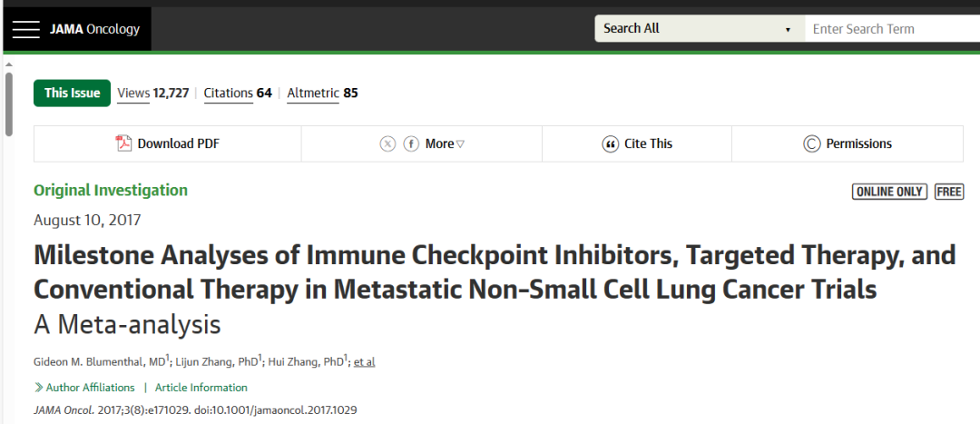The height and width of the screenshot is (424, 980).
Task: Expand the Author Affiliations chevron
Action: click(x=39, y=388)
